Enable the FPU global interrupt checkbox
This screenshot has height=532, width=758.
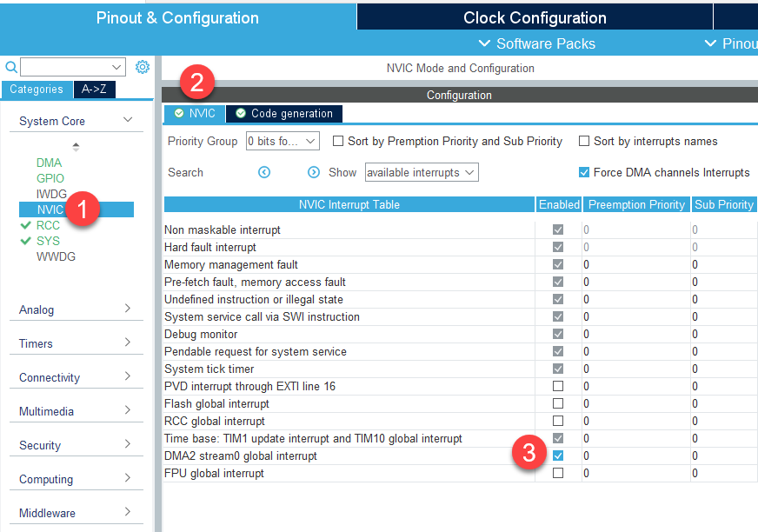point(558,473)
